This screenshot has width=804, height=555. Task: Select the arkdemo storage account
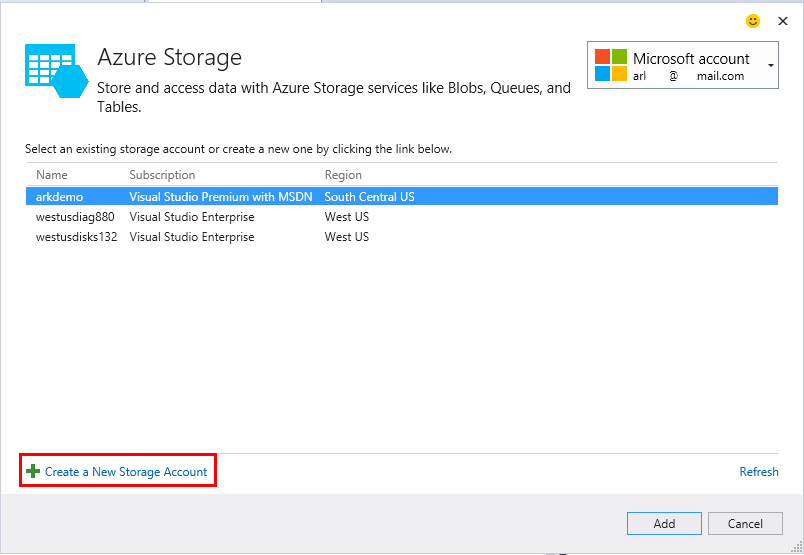pyautogui.click(x=59, y=197)
